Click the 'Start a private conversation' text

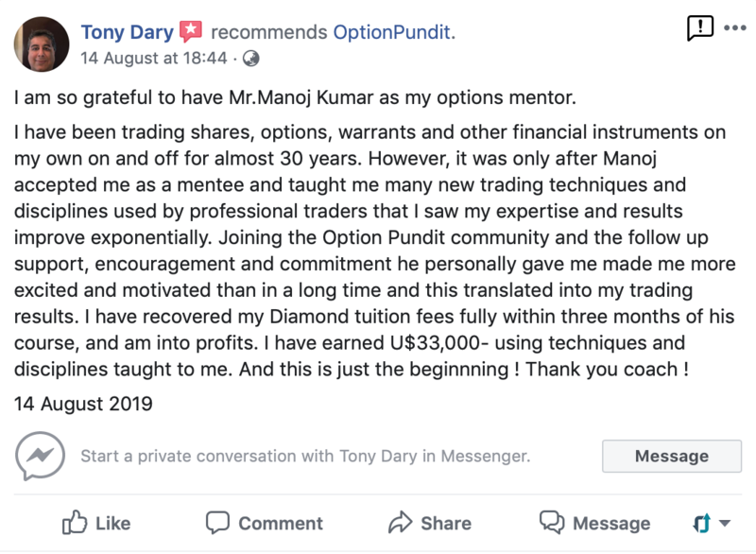304,457
